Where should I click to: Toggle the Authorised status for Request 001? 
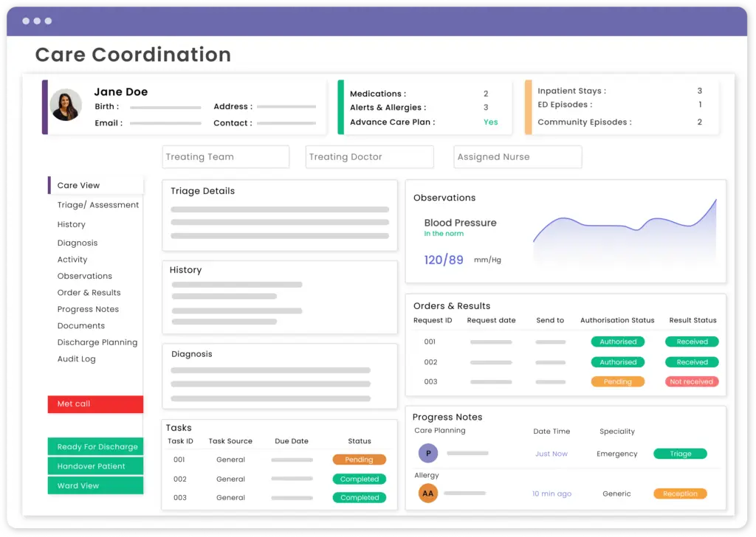coord(618,342)
